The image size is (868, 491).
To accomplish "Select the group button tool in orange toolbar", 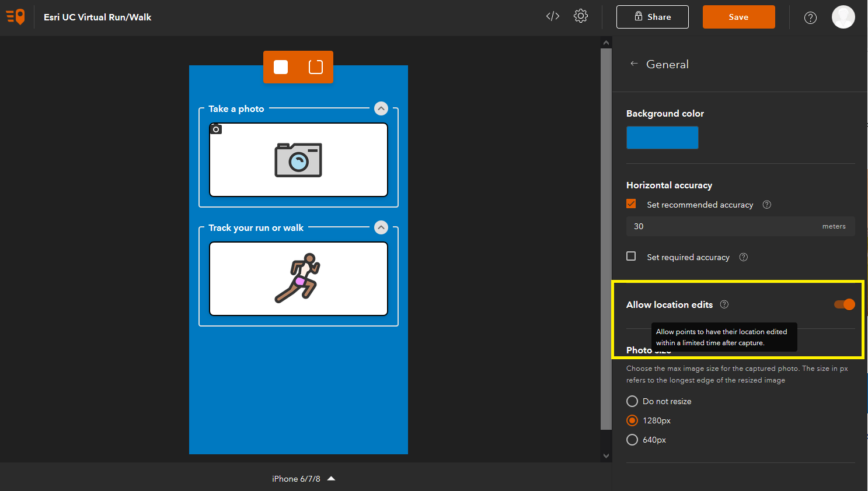I will tap(315, 67).
